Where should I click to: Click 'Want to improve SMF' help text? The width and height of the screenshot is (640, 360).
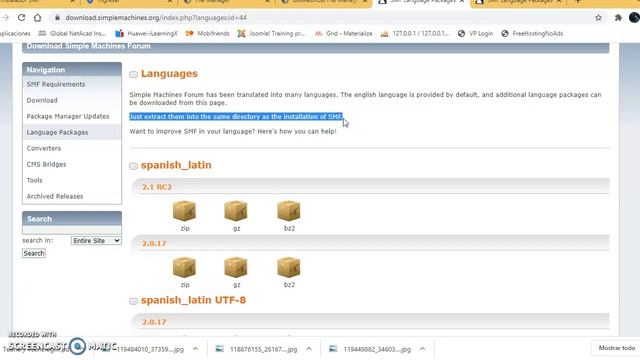coord(233,131)
